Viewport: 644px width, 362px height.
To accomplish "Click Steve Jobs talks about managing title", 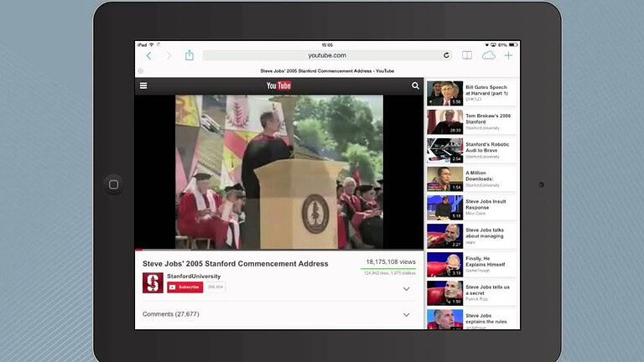I will [485, 233].
